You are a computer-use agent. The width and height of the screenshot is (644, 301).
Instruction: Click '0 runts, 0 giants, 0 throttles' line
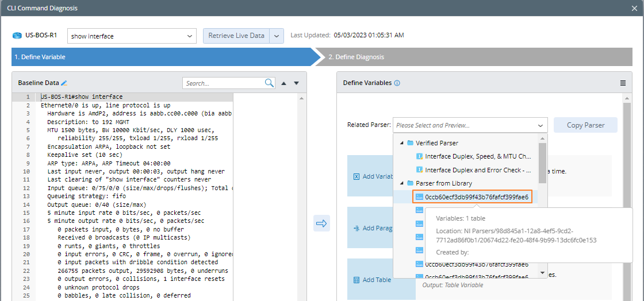pos(109,246)
